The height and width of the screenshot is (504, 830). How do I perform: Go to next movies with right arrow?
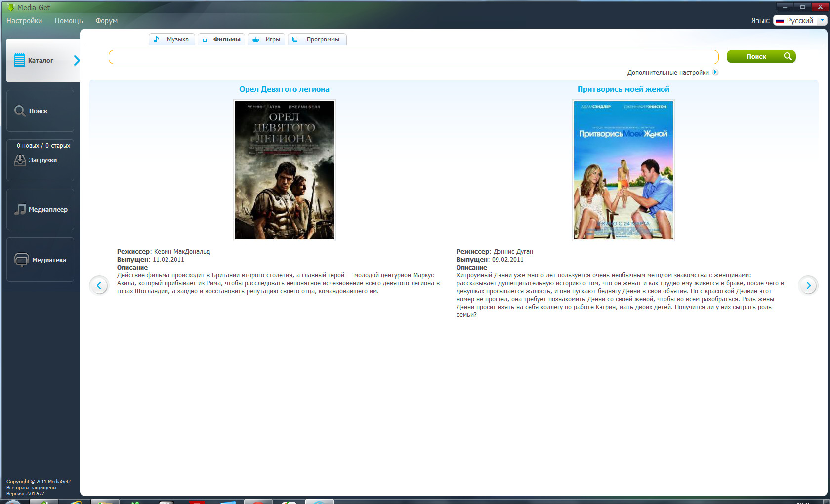coord(808,285)
